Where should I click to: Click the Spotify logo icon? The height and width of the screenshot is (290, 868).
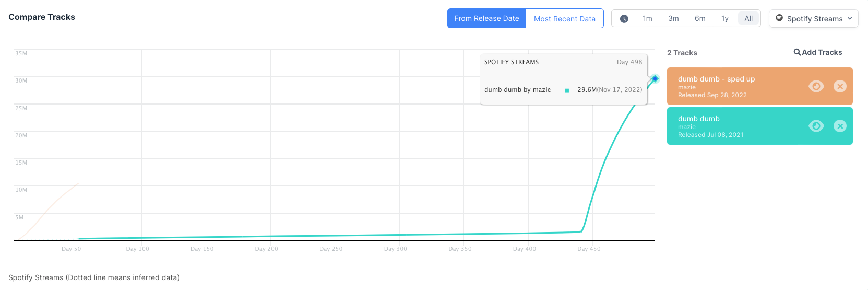coord(779,18)
